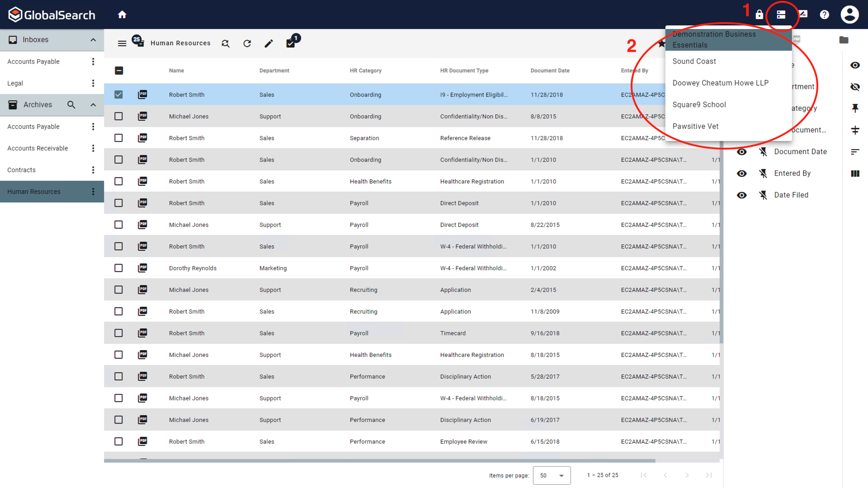Select Sound Coast from business dropdown

[x=694, y=61]
